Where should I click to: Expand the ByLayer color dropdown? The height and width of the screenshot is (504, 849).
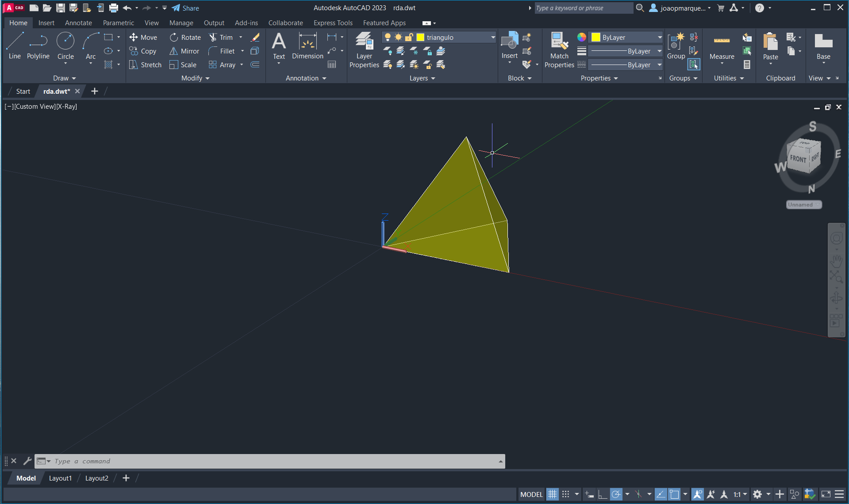(660, 38)
